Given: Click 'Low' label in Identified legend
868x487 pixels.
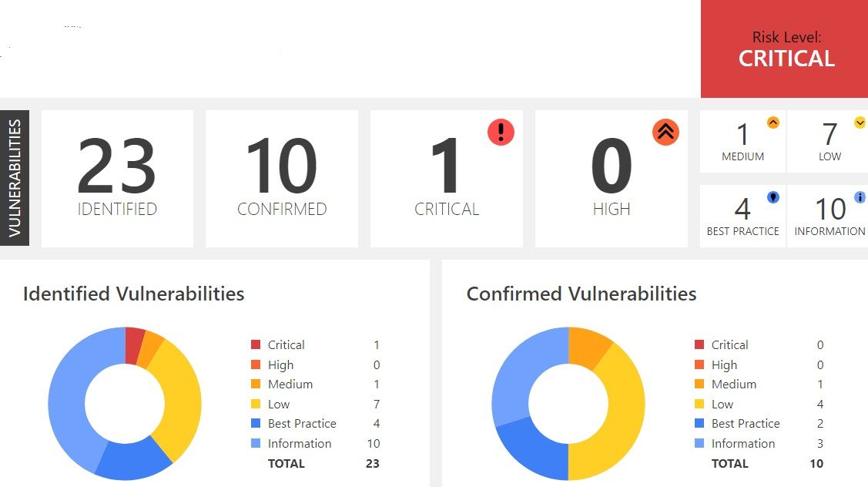Looking at the screenshot, I should tap(279, 404).
